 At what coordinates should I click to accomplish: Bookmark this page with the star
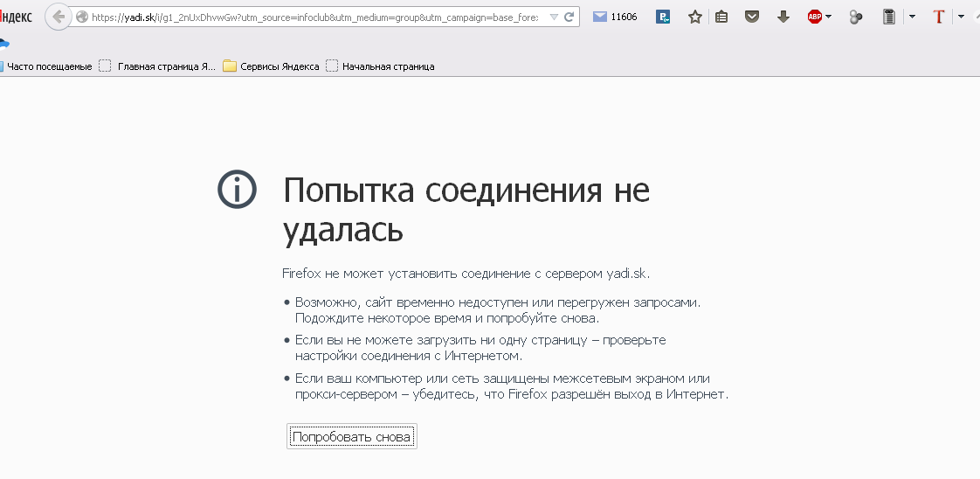tap(695, 17)
